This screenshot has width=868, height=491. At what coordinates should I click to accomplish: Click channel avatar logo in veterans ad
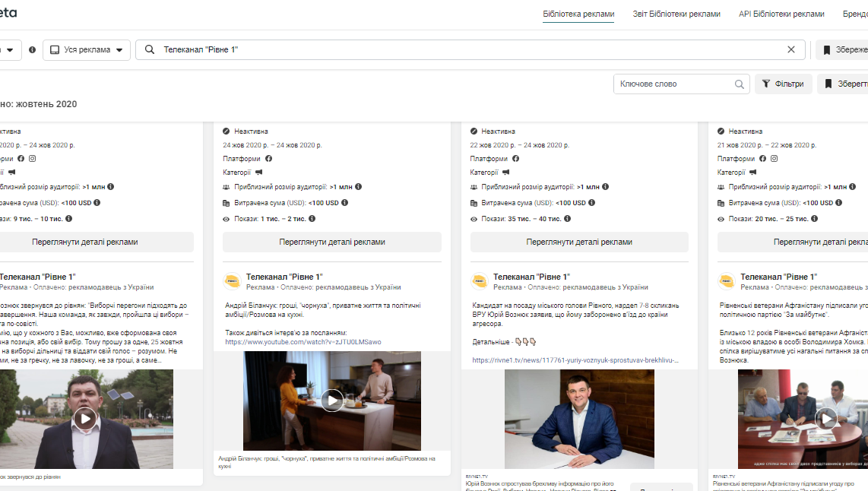(727, 281)
